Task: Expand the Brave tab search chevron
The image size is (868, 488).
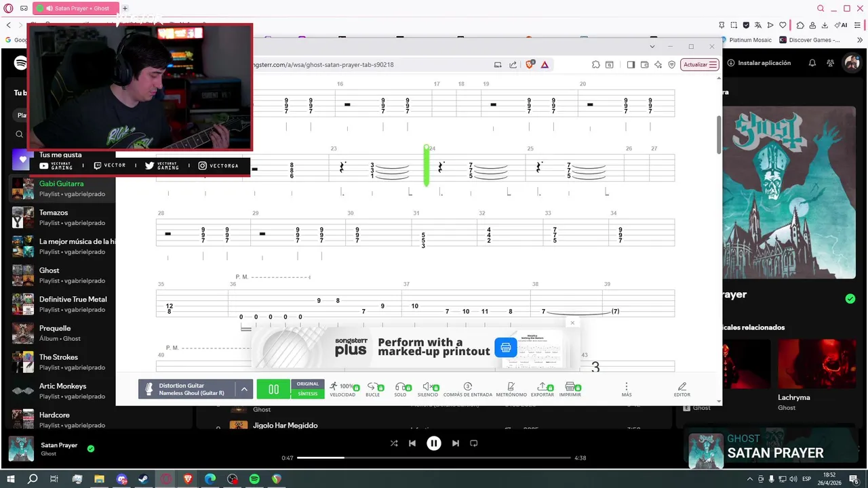Action: pos(652,47)
